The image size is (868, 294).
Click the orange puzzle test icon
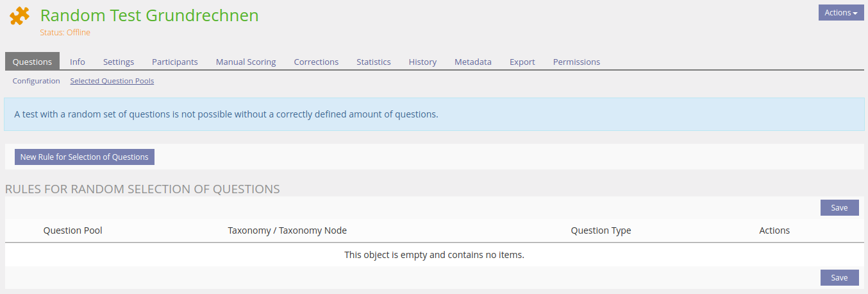click(x=20, y=16)
